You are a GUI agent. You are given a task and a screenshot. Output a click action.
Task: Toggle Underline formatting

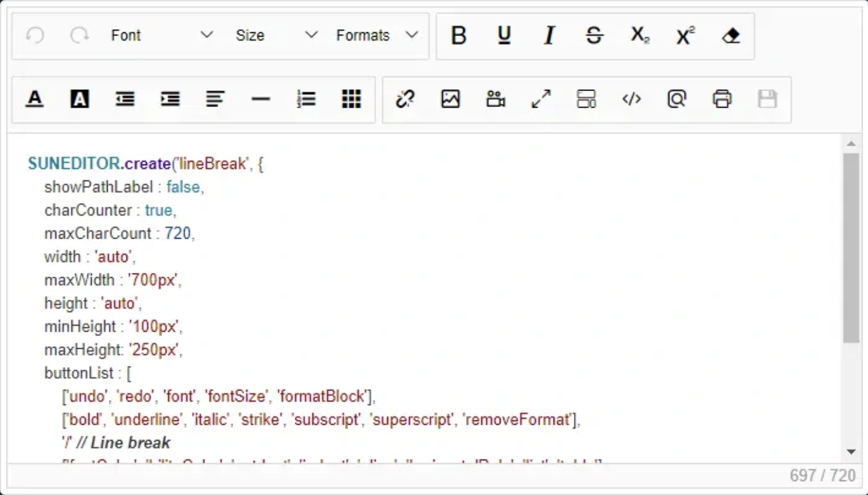504,35
